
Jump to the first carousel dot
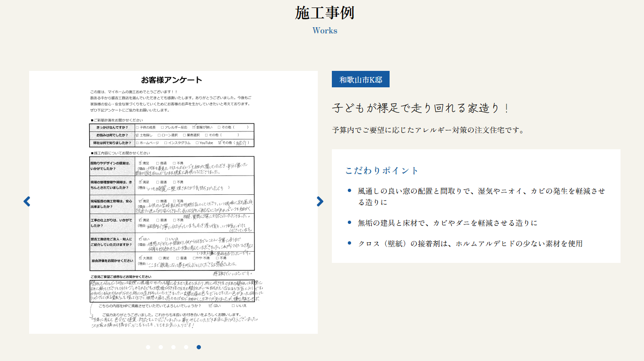click(148, 347)
